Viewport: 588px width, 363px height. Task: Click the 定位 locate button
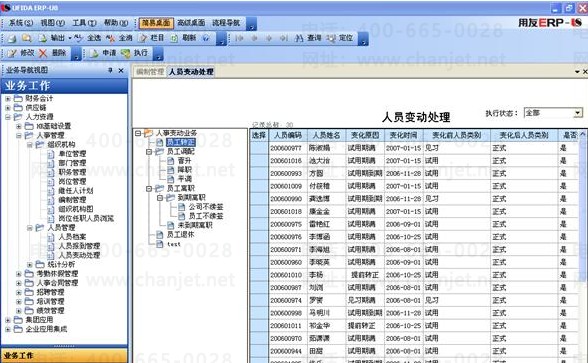[339, 38]
